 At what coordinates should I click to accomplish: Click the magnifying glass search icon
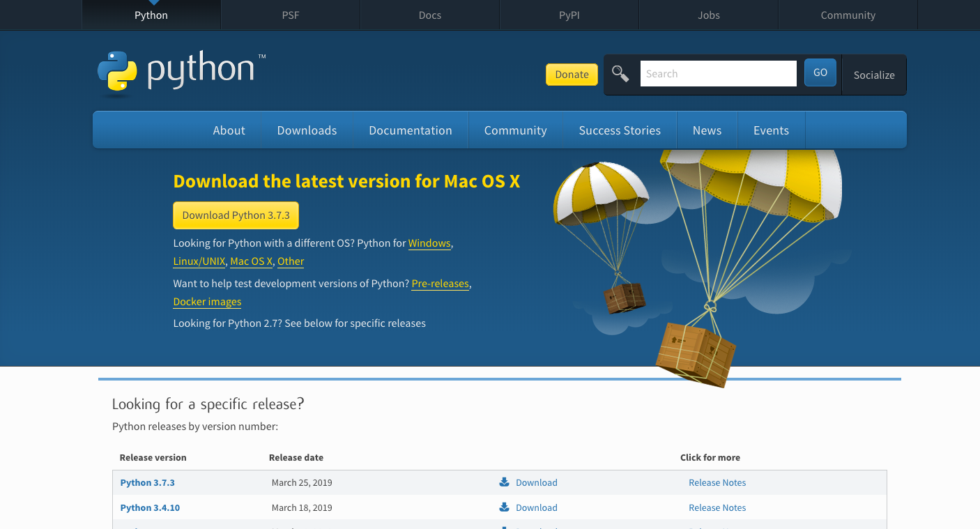point(620,73)
